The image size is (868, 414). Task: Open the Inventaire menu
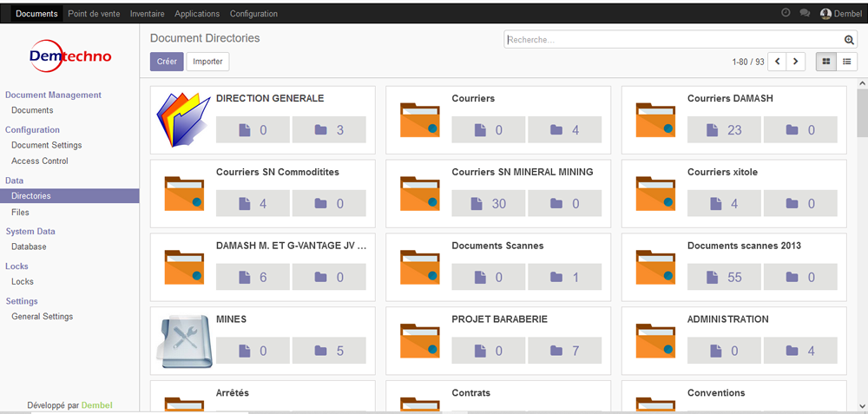click(x=147, y=14)
